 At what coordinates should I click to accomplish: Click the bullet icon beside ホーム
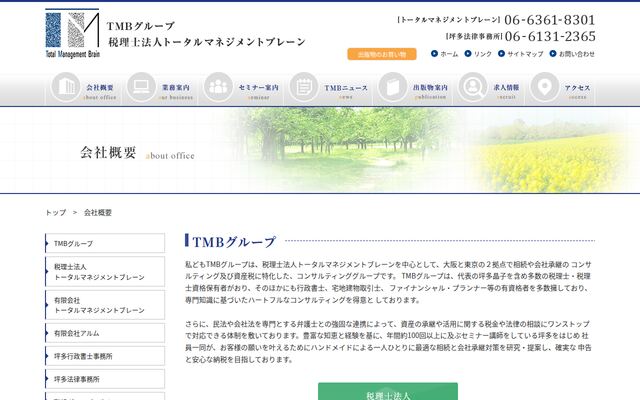434,53
